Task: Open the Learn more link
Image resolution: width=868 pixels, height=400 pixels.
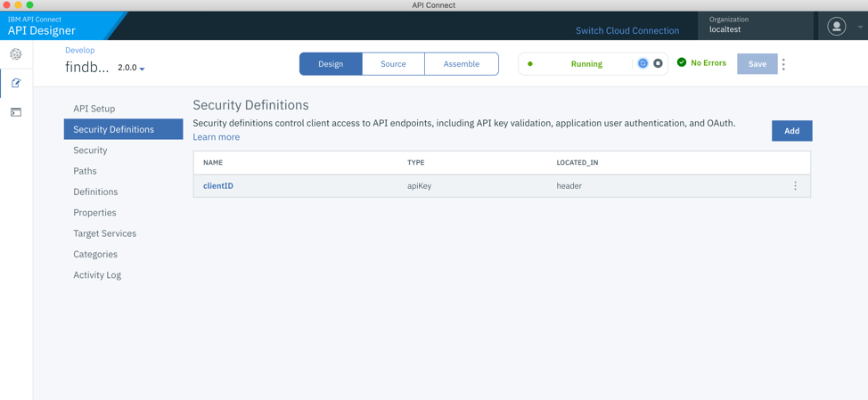Action: tap(216, 137)
